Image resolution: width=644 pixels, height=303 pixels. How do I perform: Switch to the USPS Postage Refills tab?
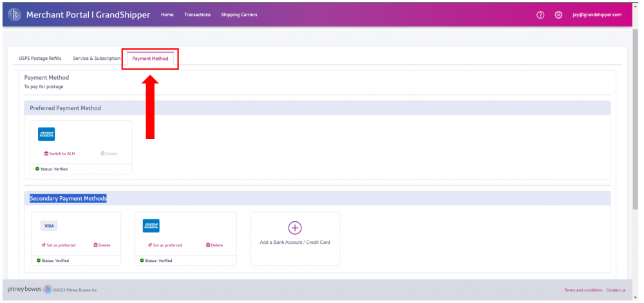[40, 59]
